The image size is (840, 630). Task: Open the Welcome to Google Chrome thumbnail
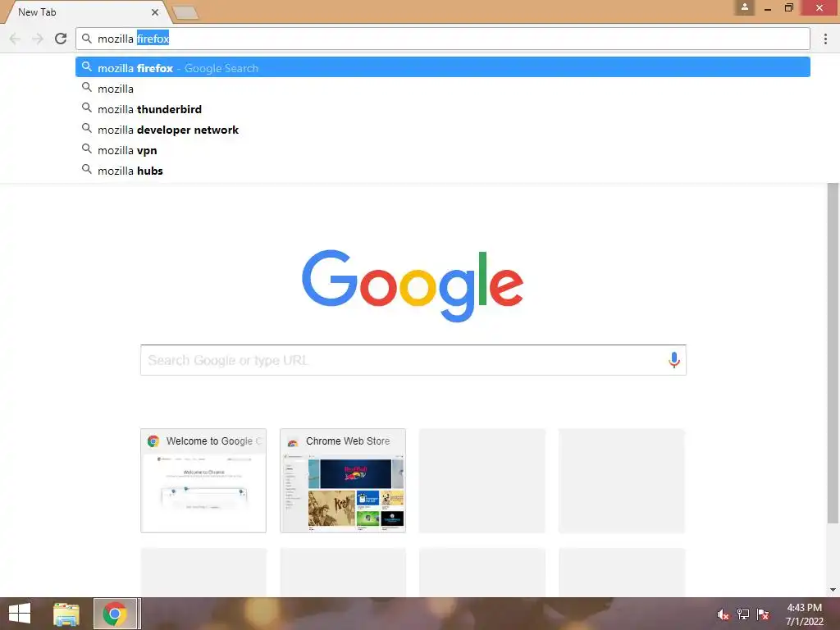point(203,481)
